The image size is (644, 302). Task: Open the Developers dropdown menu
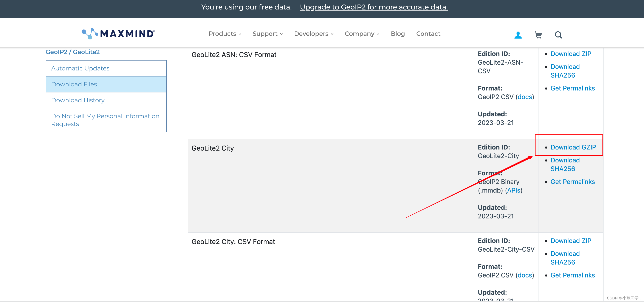pyautogui.click(x=314, y=34)
